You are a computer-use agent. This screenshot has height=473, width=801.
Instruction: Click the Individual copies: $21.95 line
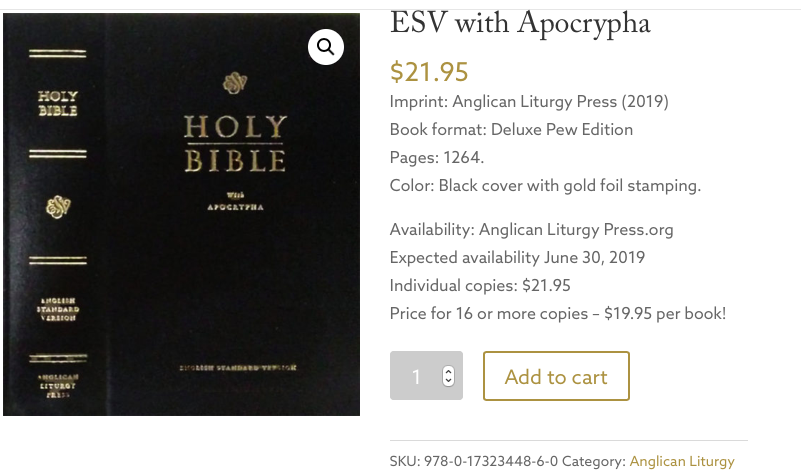click(x=480, y=285)
